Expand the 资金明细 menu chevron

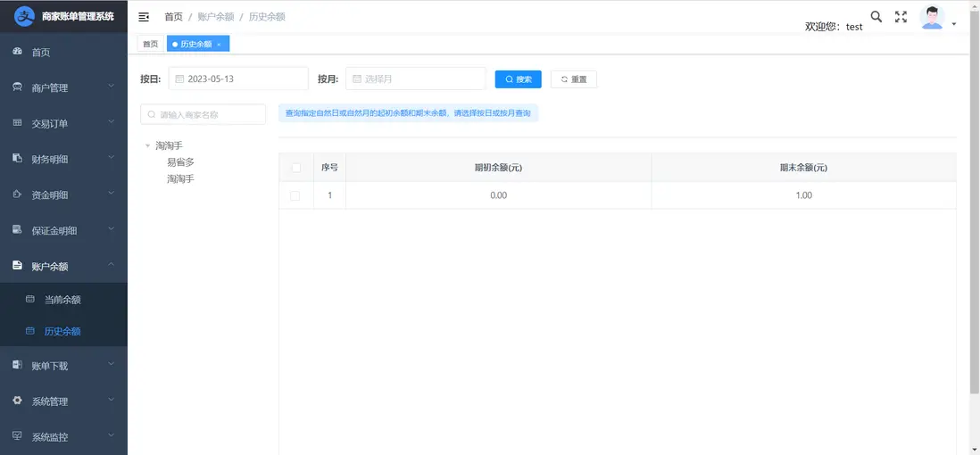pos(112,193)
